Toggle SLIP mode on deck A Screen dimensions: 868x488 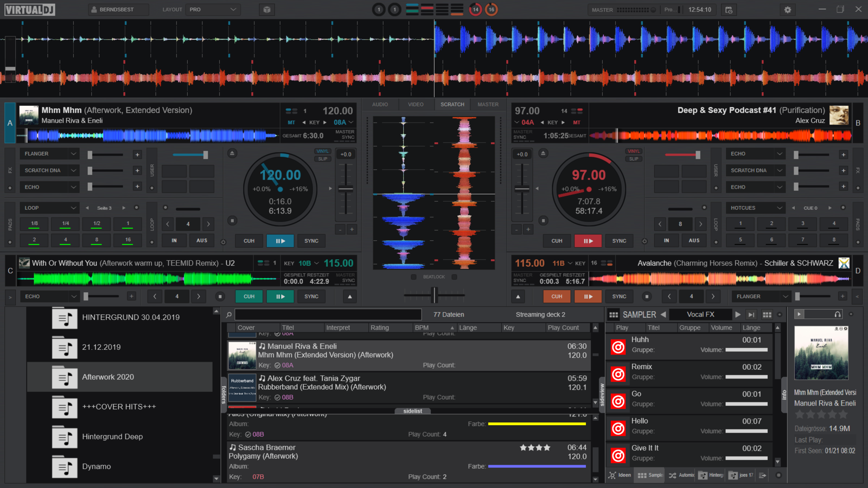pyautogui.click(x=322, y=159)
